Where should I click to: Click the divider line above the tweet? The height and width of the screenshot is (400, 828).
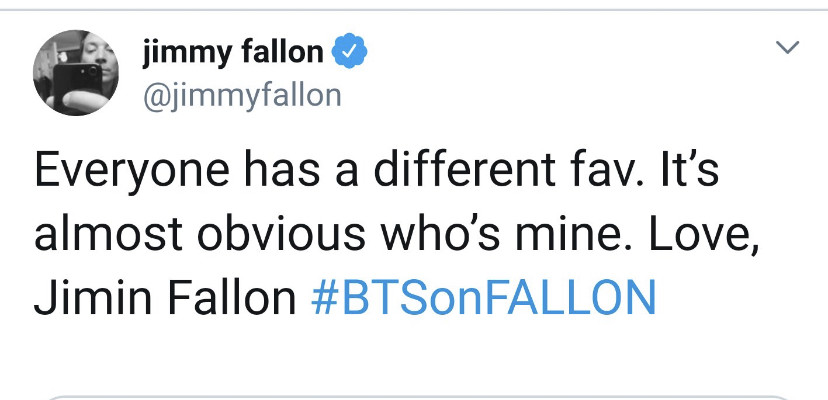point(414,10)
